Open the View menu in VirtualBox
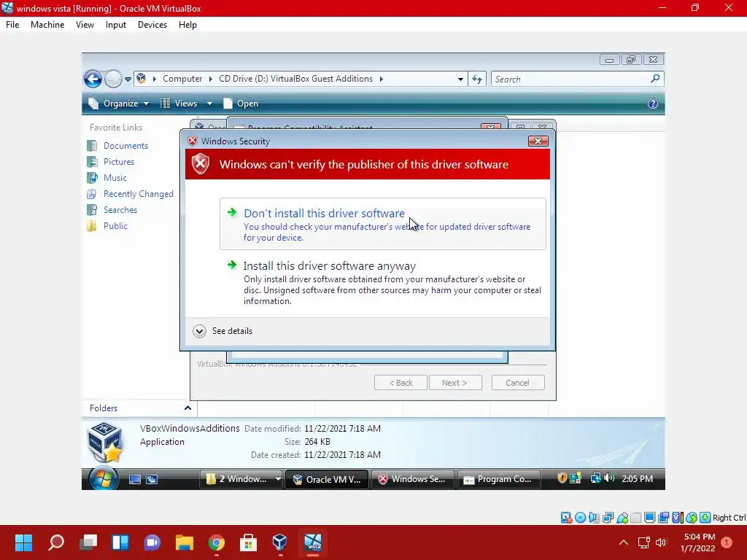The image size is (747, 560). coord(85,25)
